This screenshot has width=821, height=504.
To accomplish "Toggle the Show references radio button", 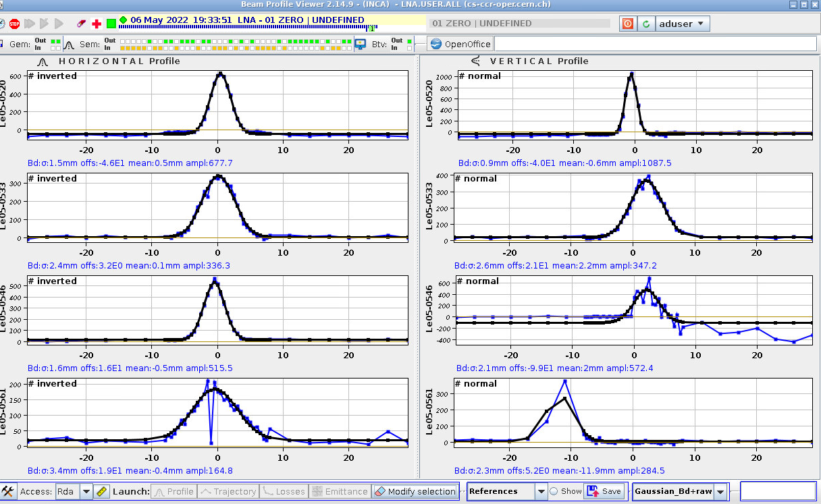I will 554,491.
